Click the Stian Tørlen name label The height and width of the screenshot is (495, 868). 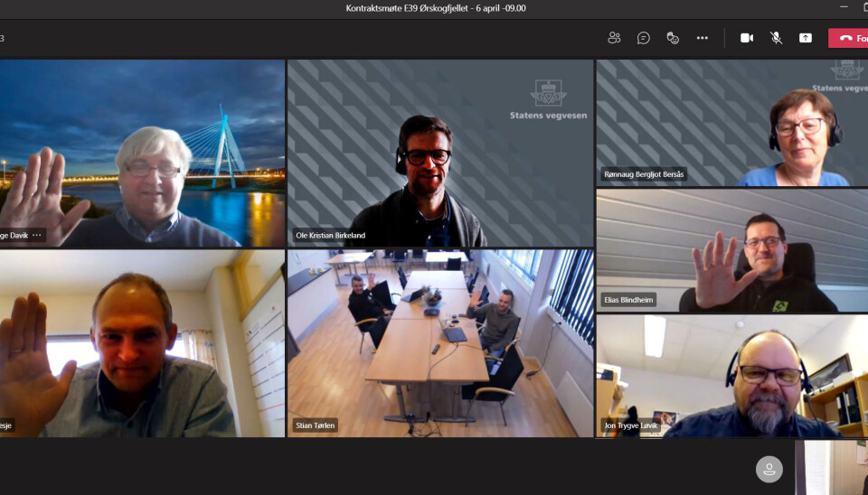(x=316, y=425)
